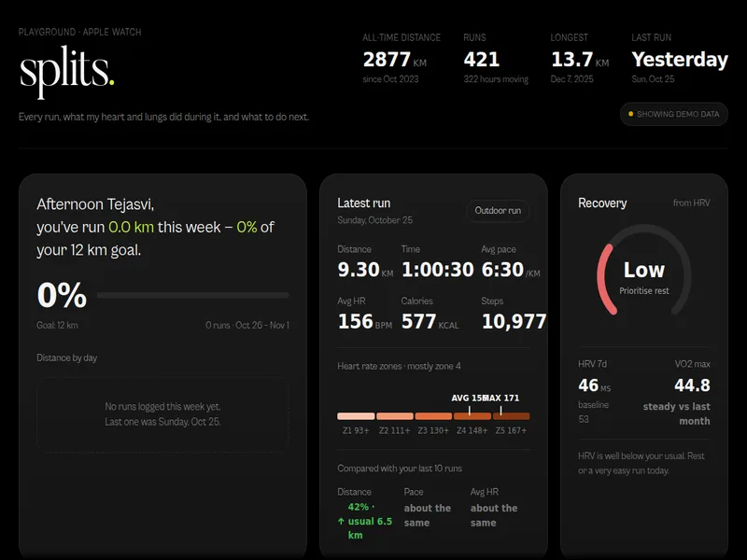747x560 pixels.
Task: Click the 'since Oct 2023' text
Action: (390, 79)
